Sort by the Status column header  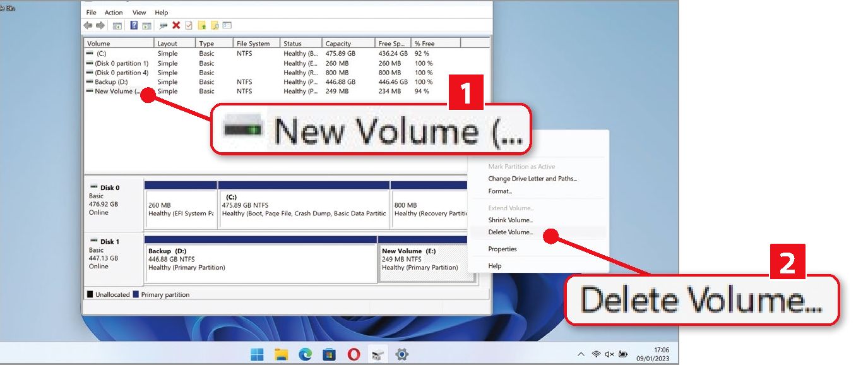pos(302,44)
